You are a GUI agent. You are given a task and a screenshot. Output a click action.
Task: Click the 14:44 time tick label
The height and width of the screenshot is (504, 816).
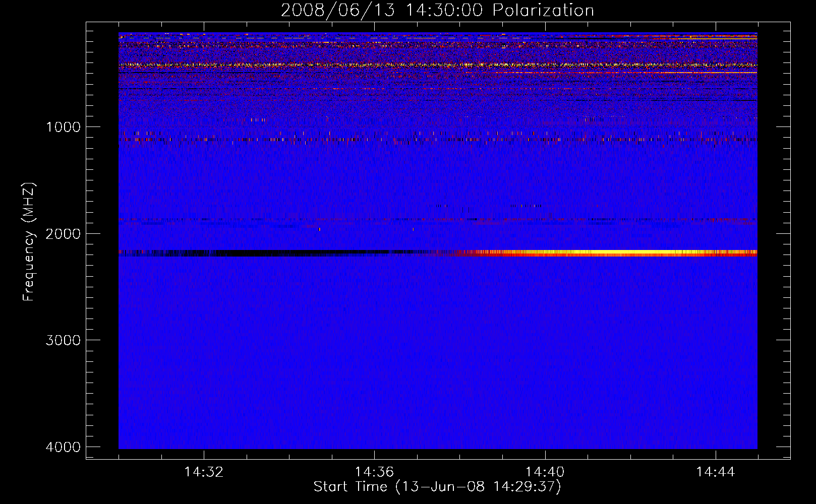716,472
